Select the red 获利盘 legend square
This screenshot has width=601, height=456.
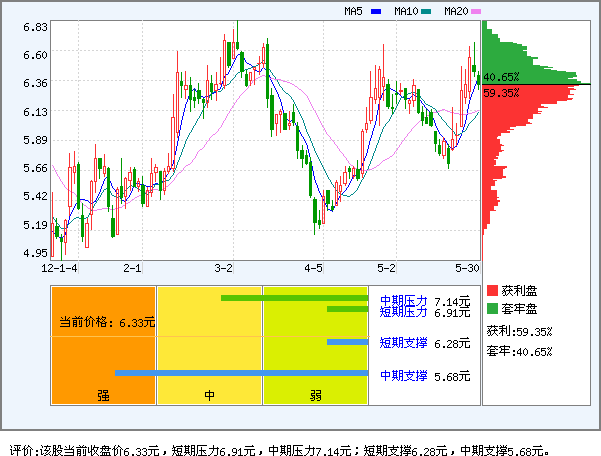pyautogui.click(x=492, y=290)
